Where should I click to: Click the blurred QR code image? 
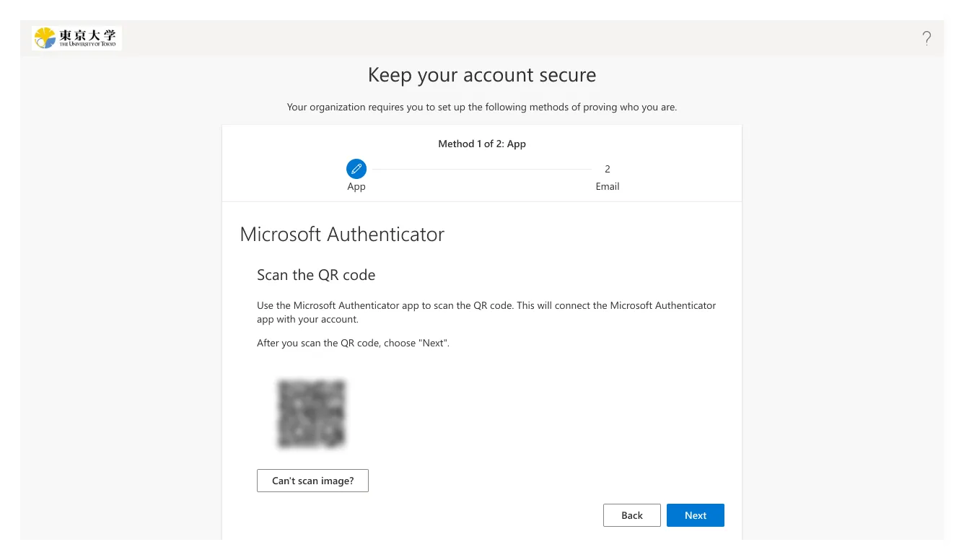(x=311, y=414)
